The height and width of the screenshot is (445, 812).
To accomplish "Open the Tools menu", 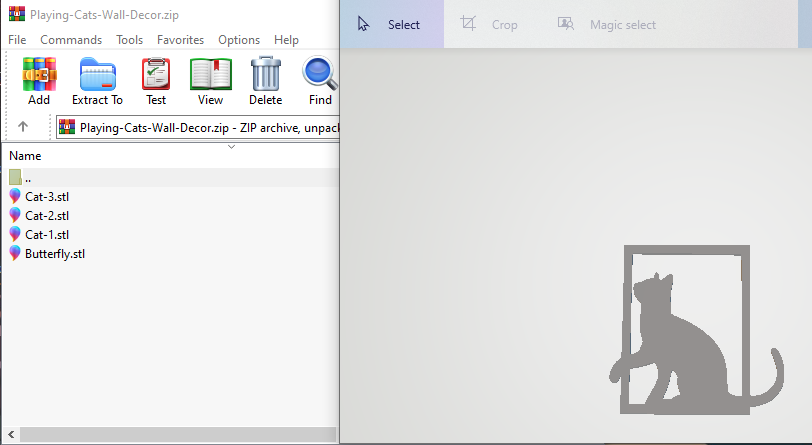I will click(x=129, y=40).
